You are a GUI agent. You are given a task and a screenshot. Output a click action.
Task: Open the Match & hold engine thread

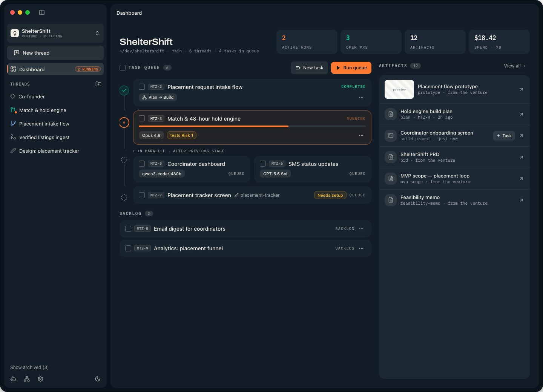(55, 110)
